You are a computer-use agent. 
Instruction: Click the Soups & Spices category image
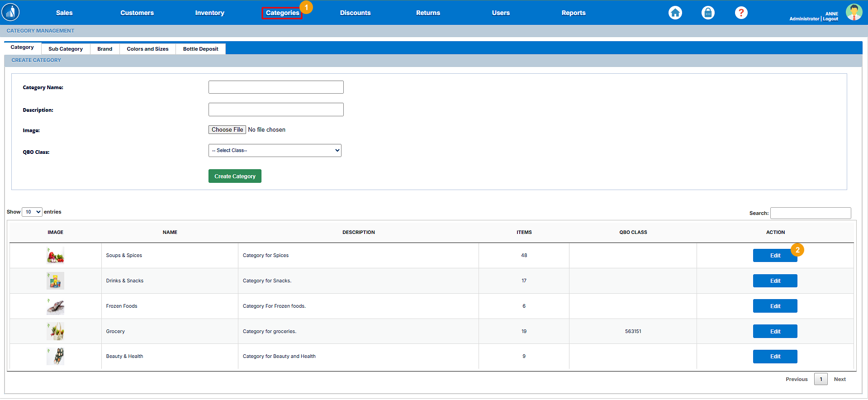[x=56, y=256]
